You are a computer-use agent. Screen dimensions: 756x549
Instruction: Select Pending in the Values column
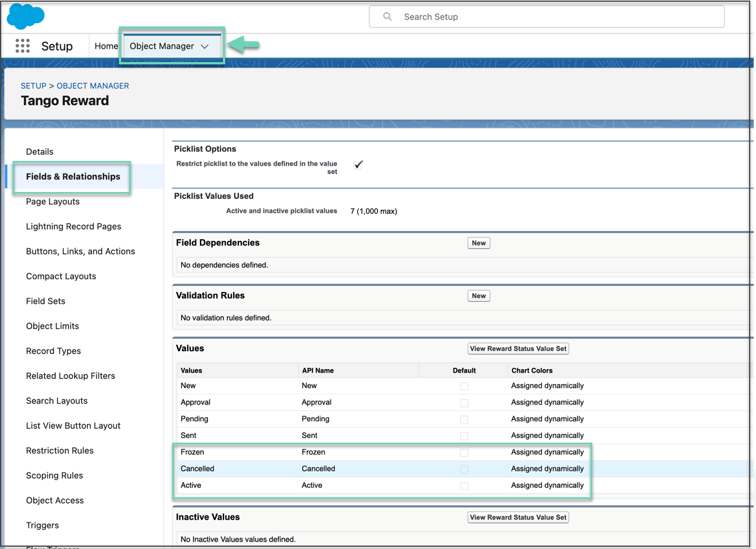tap(194, 419)
